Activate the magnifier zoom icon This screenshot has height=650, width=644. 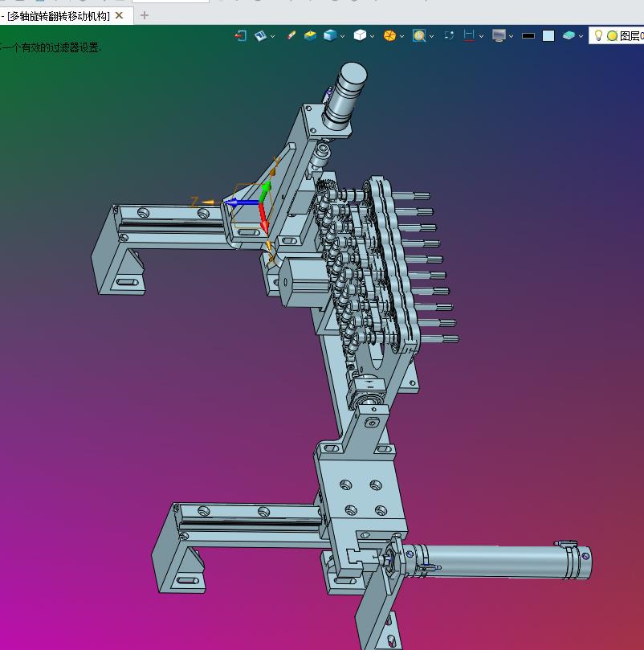point(419,35)
